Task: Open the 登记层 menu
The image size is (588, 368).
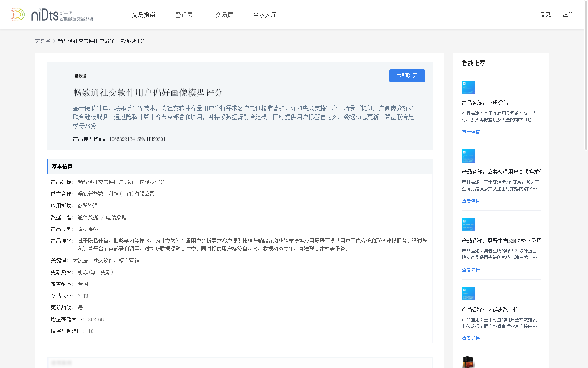Action: [184, 15]
